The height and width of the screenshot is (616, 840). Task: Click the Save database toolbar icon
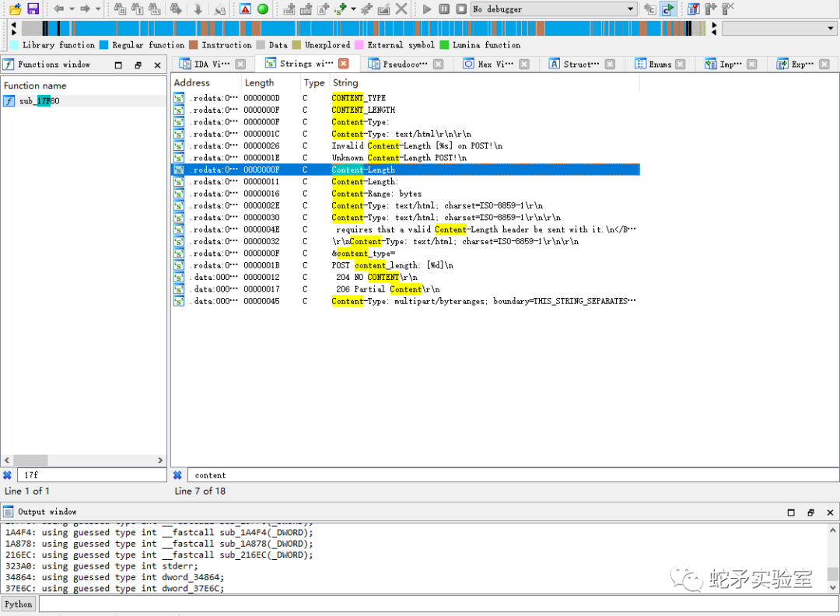(x=31, y=9)
